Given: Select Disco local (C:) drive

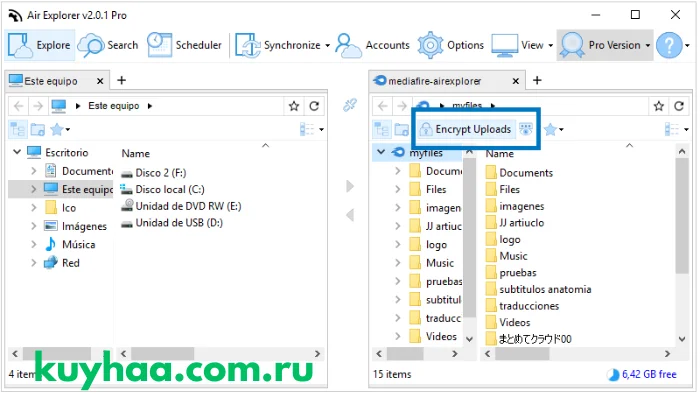Looking at the screenshot, I should pyautogui.click(x=162, y=190).
